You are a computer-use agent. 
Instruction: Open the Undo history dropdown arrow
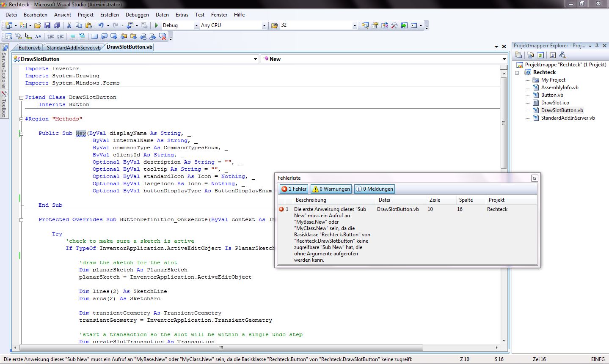108,25
